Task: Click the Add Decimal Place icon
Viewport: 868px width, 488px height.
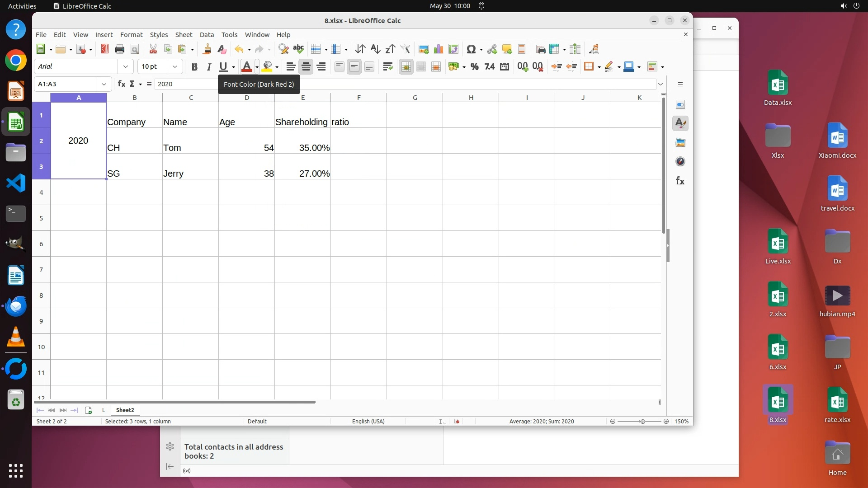Action: coord(523,67)
